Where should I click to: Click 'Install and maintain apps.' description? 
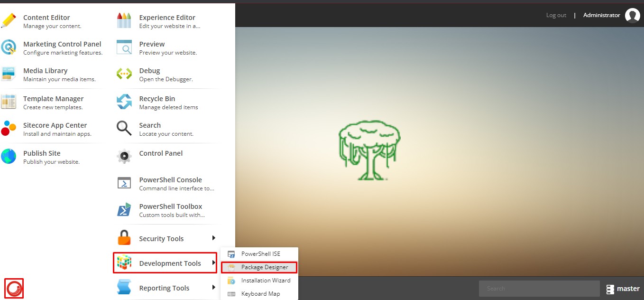click(x=57, y=134)
